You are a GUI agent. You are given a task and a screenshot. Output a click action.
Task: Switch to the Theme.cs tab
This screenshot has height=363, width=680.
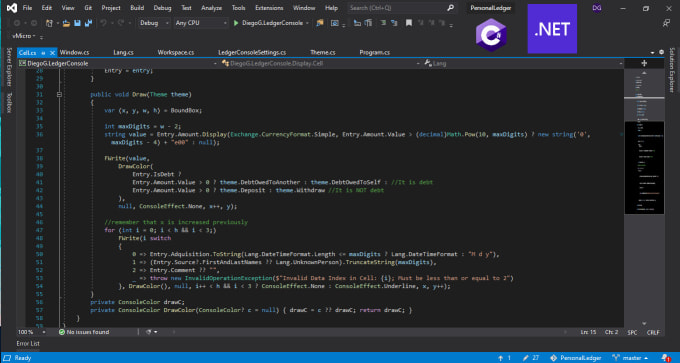pyautogui.click(x=323, y=52)
